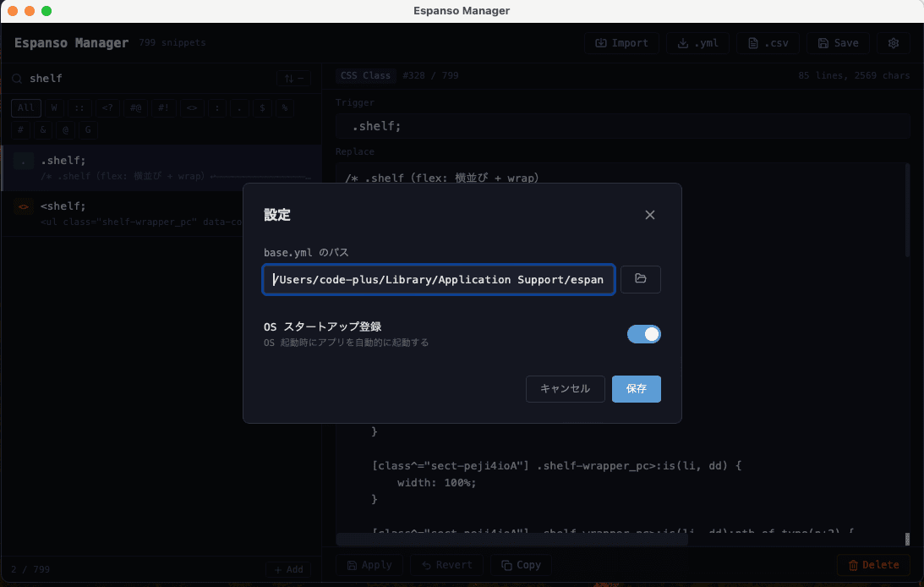Click the dot icon beside .shelf;
This screenshot has height=587, width=924.
point(24,161)
